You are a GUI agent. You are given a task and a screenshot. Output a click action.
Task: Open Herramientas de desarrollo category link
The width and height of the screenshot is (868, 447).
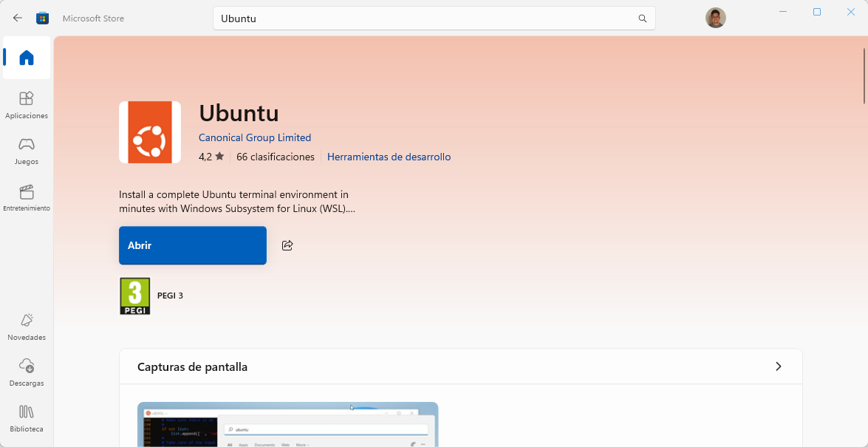pyautogui.click(x=389, y=157)
